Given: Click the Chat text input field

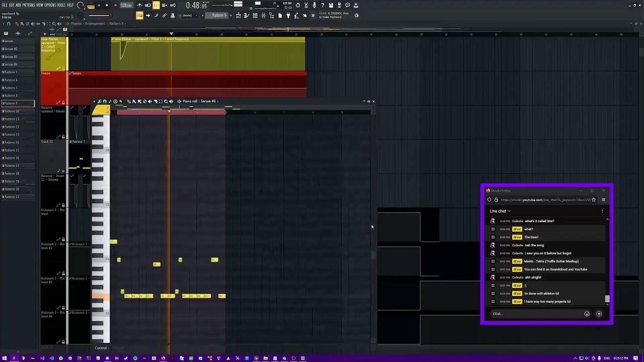Looking at the screenshot, I should [536, 314].
